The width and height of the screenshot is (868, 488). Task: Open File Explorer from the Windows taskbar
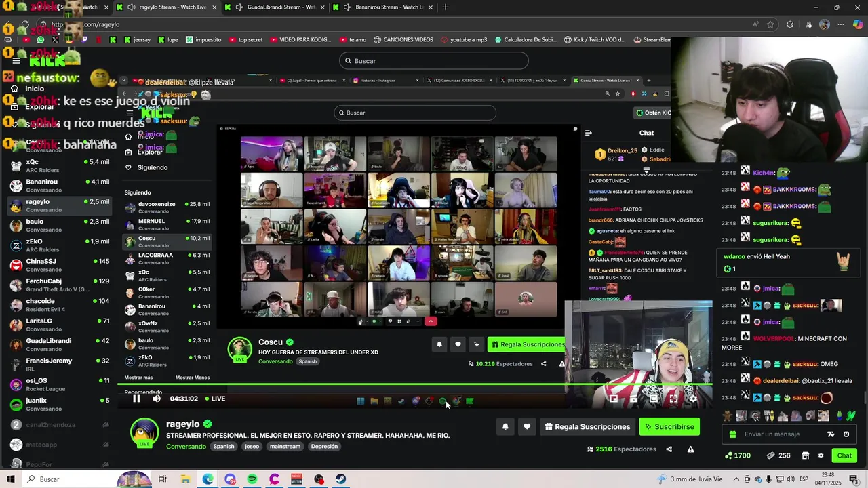click(185, 479)
